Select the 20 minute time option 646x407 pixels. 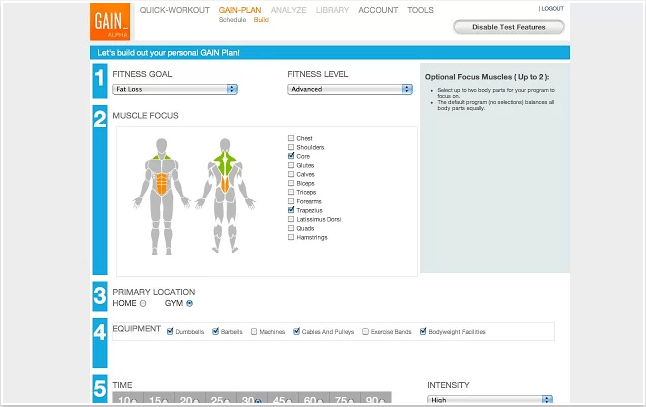click(x=196, y=401)
